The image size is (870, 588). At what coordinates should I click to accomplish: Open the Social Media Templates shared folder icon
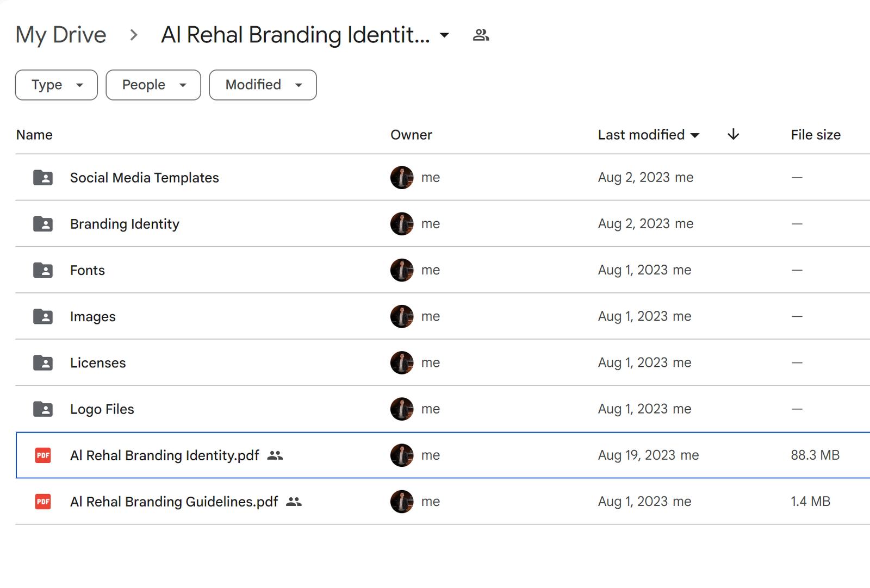[43, 178]
